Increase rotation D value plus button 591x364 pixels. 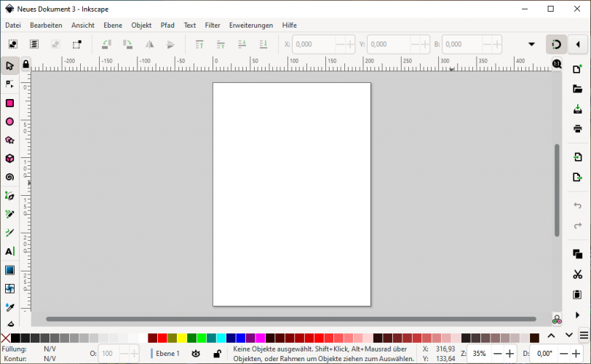[x=576, y=354]
